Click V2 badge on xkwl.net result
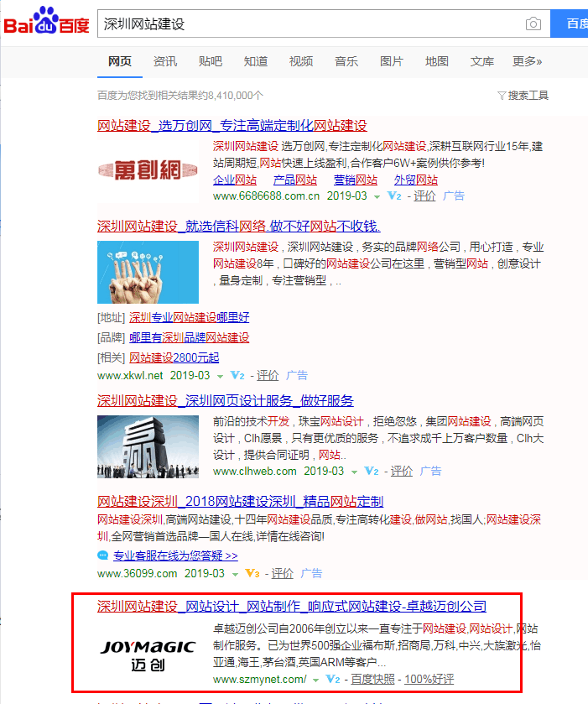Screen dimensions: 588x704 tap(237, 375)
